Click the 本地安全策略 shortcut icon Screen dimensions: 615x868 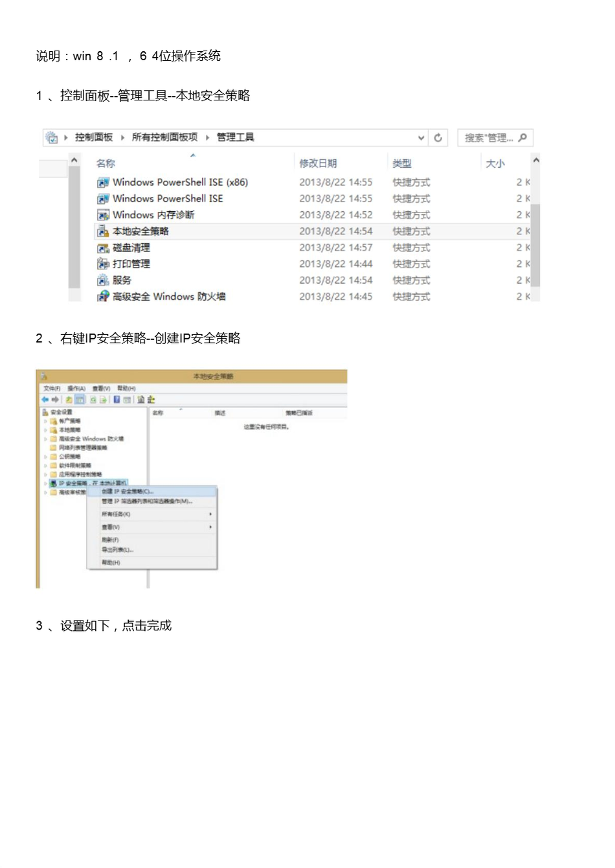(102, 231)
